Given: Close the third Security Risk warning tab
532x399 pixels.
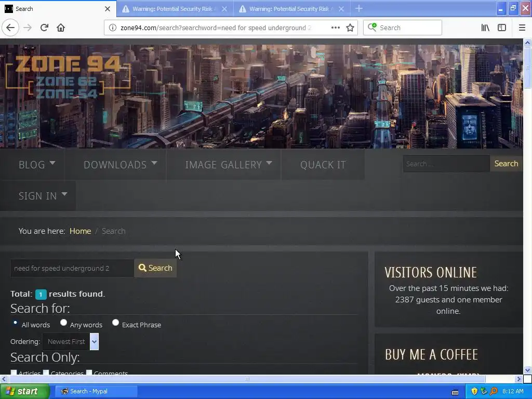Looking at the screenshot, I should coord(341,9).
